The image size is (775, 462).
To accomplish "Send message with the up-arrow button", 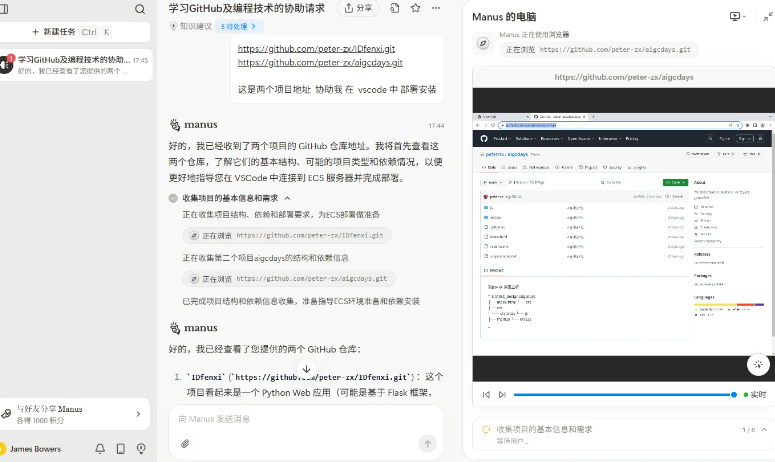I will [x=428, y=443].
